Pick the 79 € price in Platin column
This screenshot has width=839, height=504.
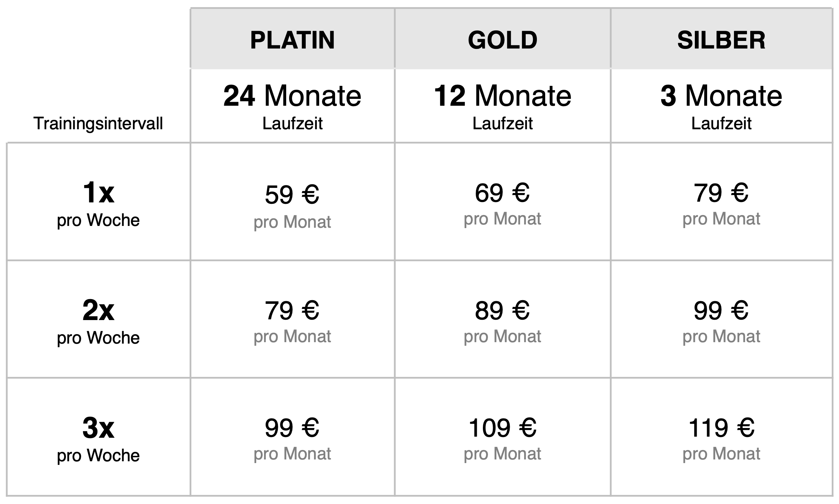[292, 311]
